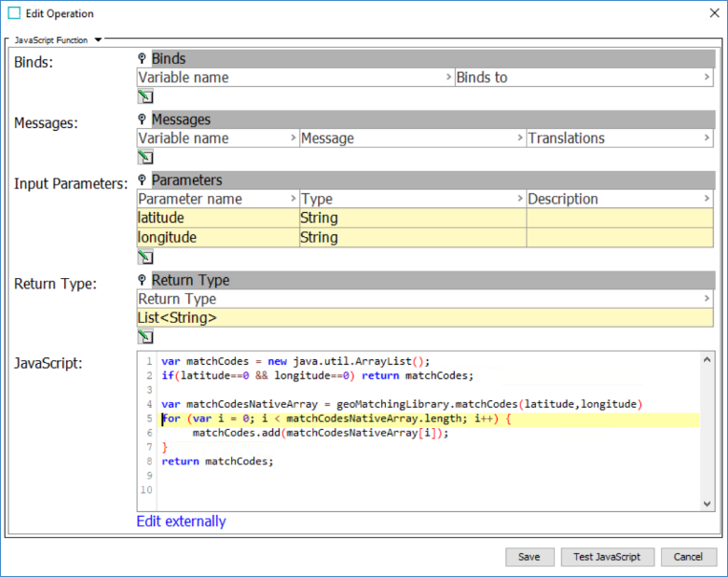The image size is (728, 577).
Task: Cancel the Edit Operation dialog
Action: pyautogui.click(x=688, y=557)
